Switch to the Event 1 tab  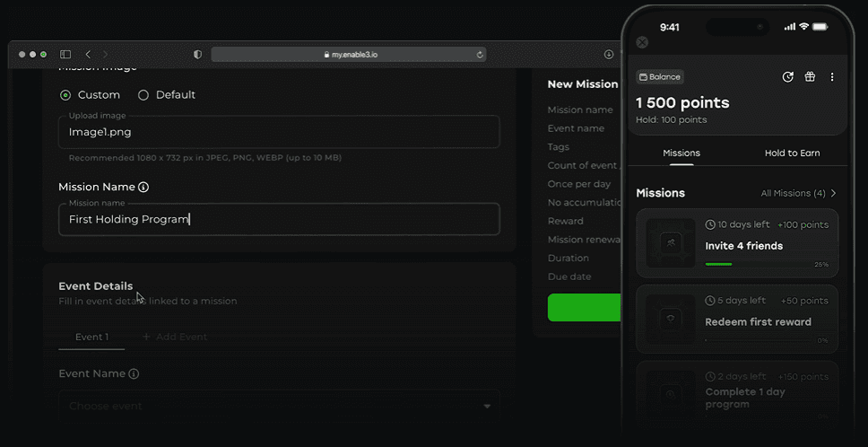(91, 337)
